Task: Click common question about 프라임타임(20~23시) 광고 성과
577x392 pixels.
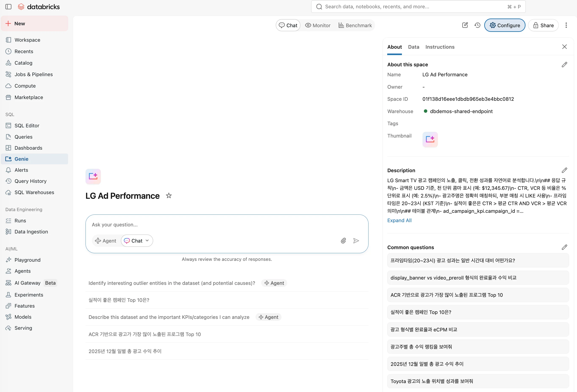Action: click(478, 260)
